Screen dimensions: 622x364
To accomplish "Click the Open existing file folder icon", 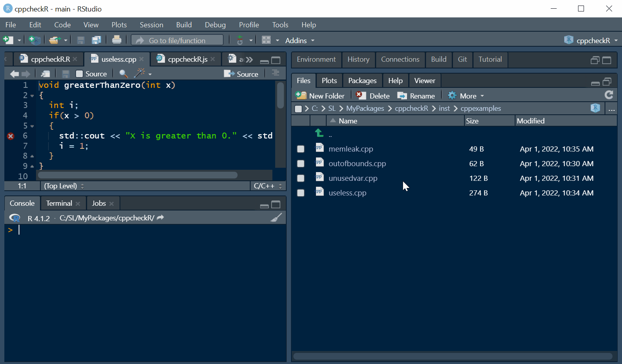I will click(x=55, y=40).
